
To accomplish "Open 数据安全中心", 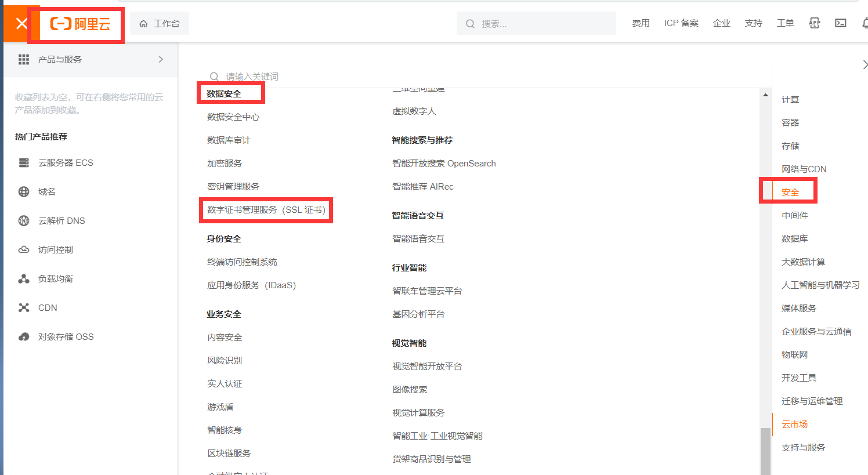I will point(233,117).
